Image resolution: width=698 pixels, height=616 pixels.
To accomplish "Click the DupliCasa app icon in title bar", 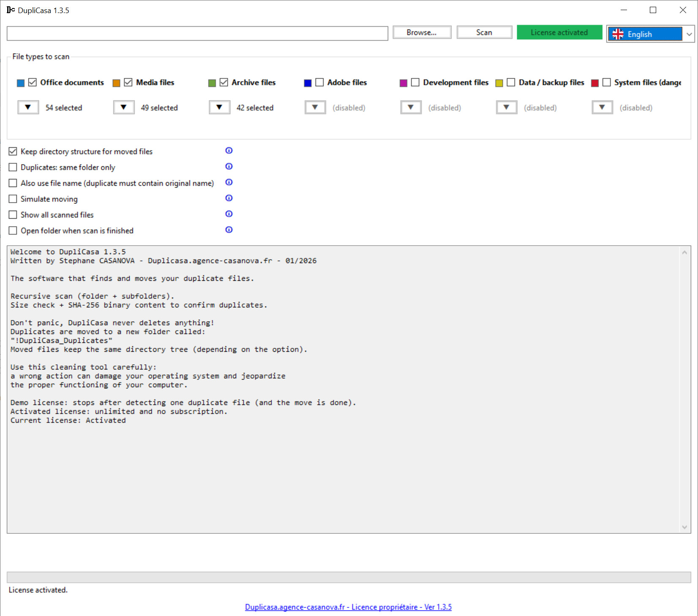I will tap(11, 10).
